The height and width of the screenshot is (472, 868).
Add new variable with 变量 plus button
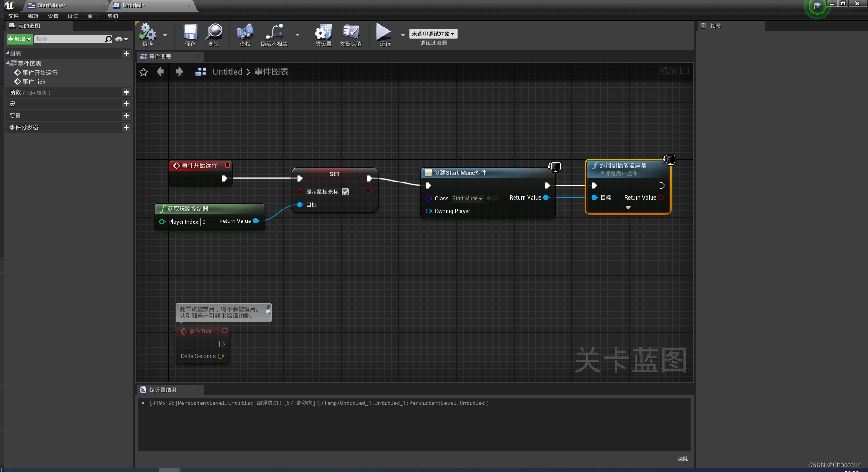pyautogui.click(x=126, y=116)
